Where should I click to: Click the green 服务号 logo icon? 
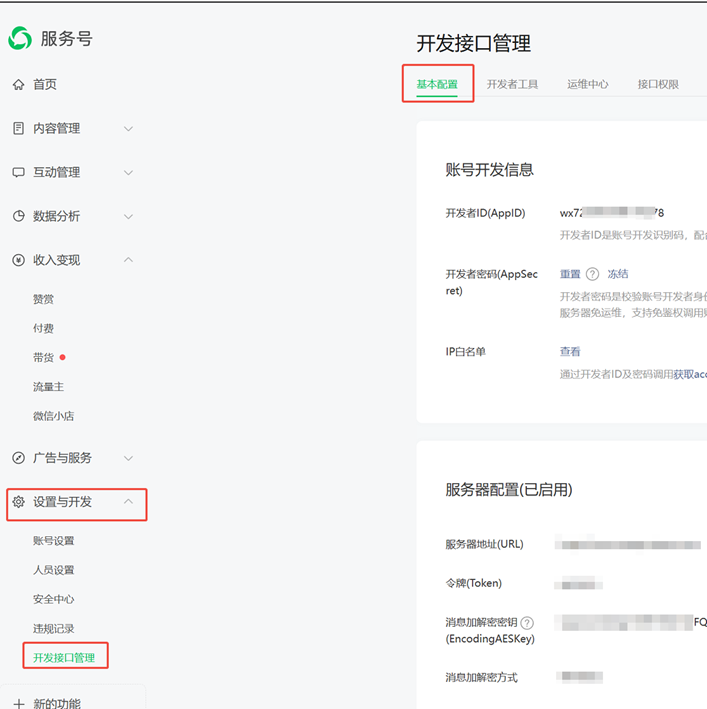pos(20,38)
